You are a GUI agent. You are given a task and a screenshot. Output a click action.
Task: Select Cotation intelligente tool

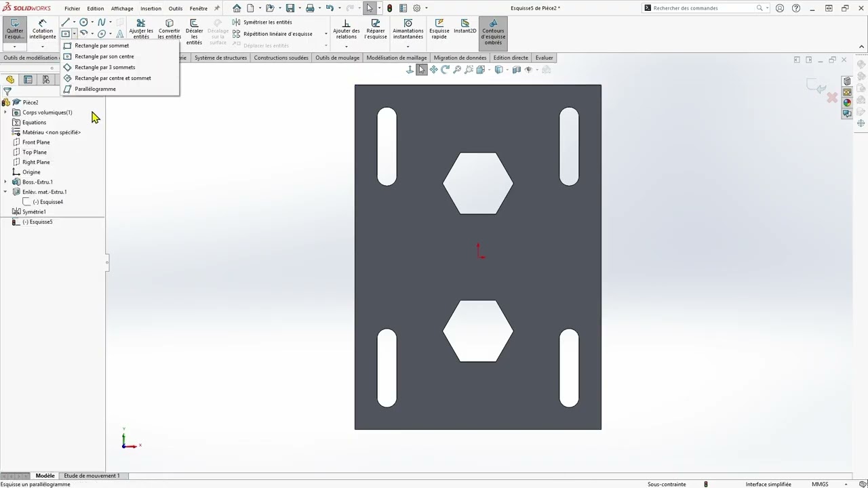point(42,30)
